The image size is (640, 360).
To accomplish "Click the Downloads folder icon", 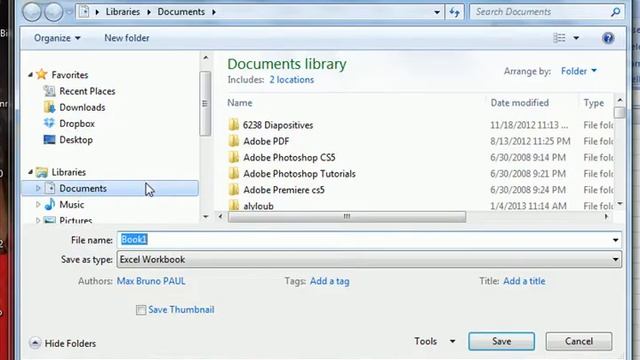I will 49,107.
